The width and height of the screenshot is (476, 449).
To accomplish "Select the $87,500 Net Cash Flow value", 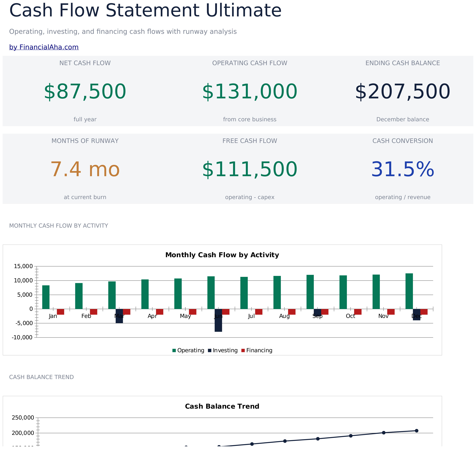I will (x=85, y=92).
